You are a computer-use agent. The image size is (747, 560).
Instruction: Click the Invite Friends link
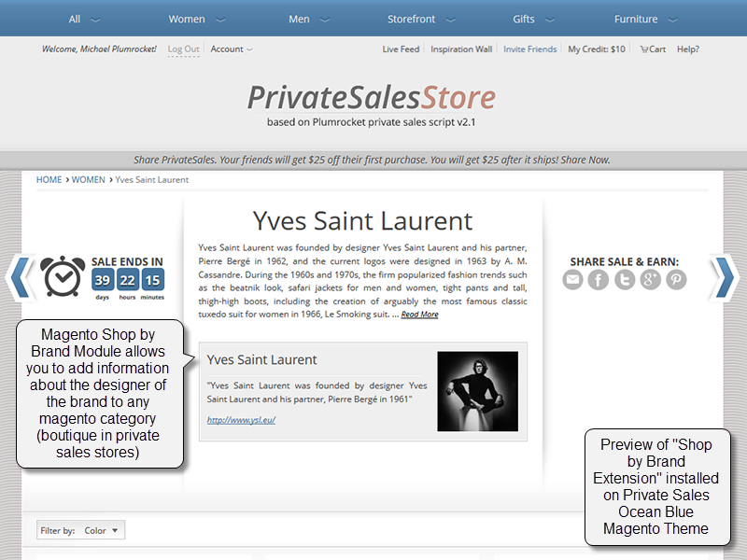tap(529, 49)
